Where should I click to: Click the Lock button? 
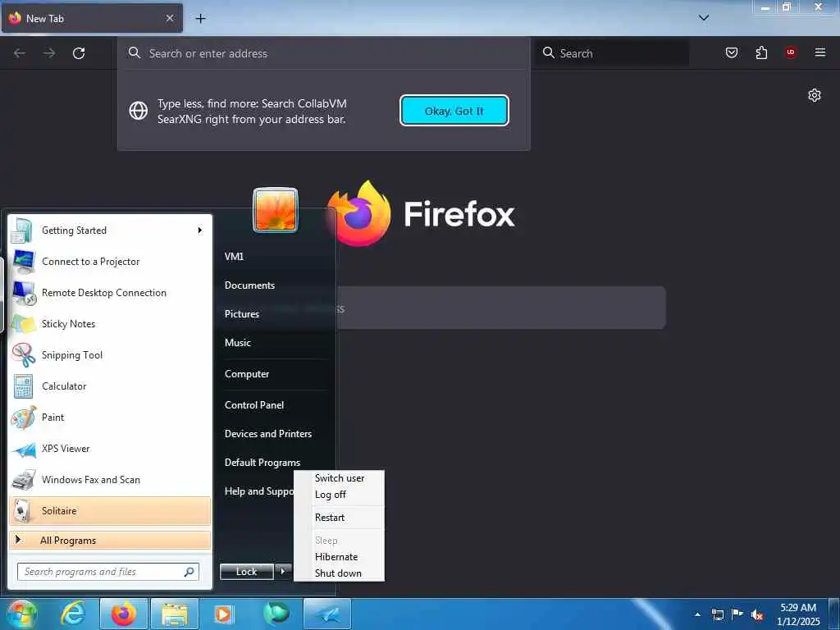246,572
